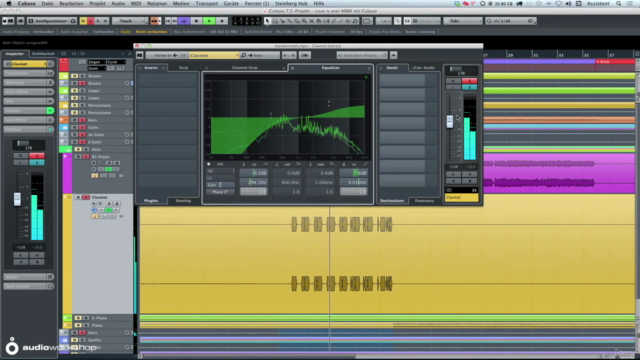Screen dimensions: 640x360
Task: Click the 7.6dB gain field of EQ band 4
Action: [353, 173]
